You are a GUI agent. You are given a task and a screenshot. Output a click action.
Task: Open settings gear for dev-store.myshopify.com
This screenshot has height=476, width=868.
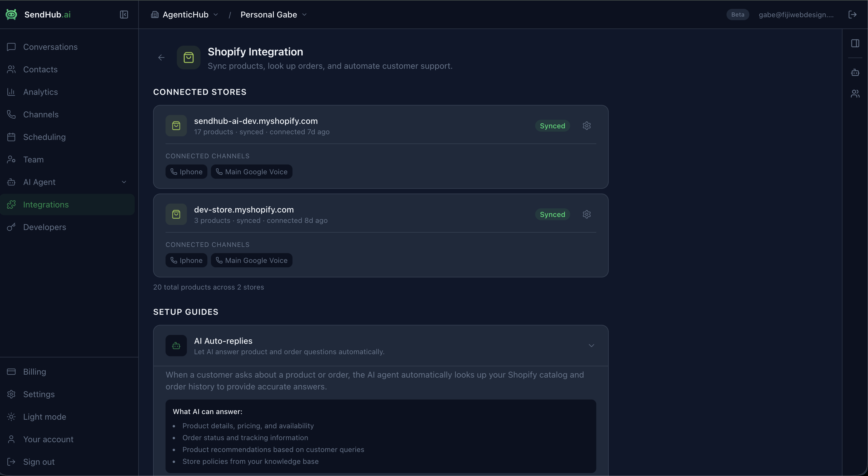point(587,214)
